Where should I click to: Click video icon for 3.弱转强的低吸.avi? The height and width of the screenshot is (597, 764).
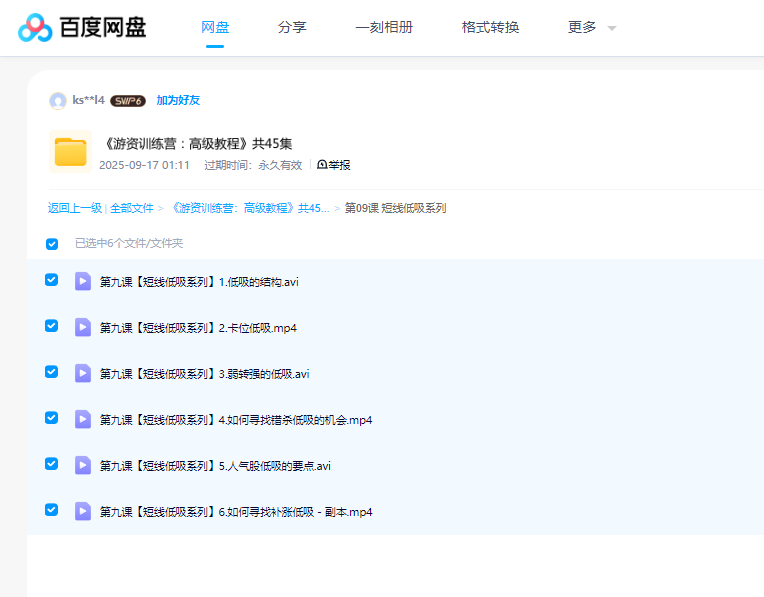[83, 373]
